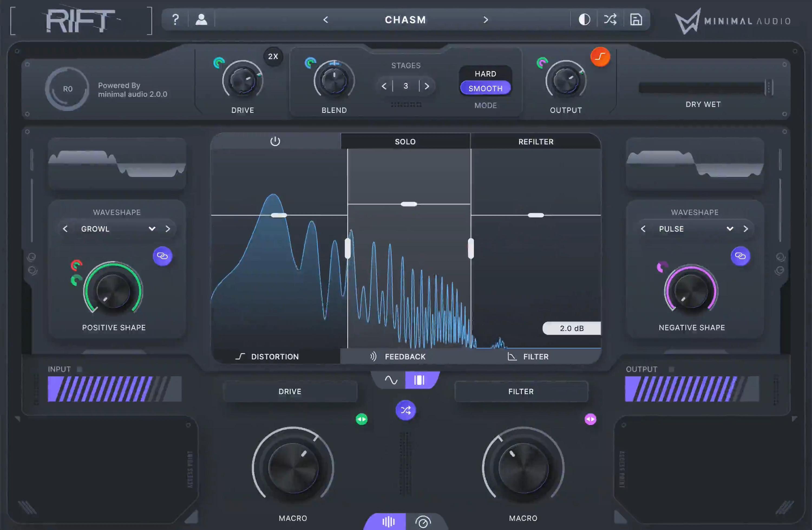Click the purple shuffle icon between macro knobs
Screen dimensions: 812x530
(x=405, y=411)
